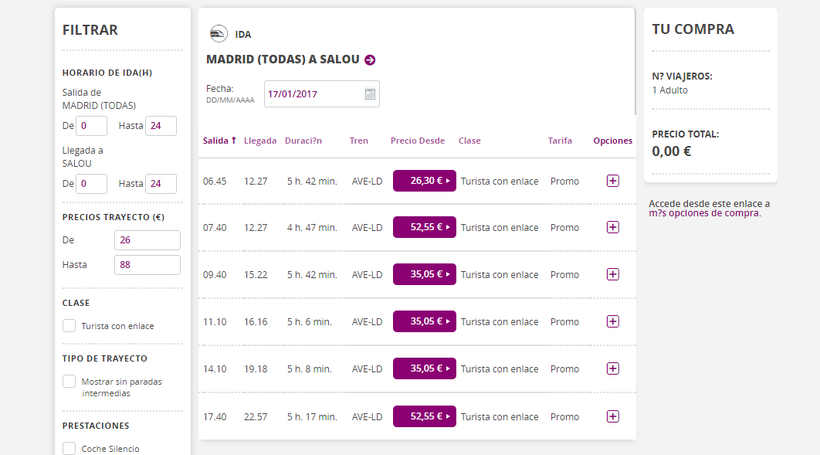
Task: Select the 26,30 € fare button
Action: point(424,181)
